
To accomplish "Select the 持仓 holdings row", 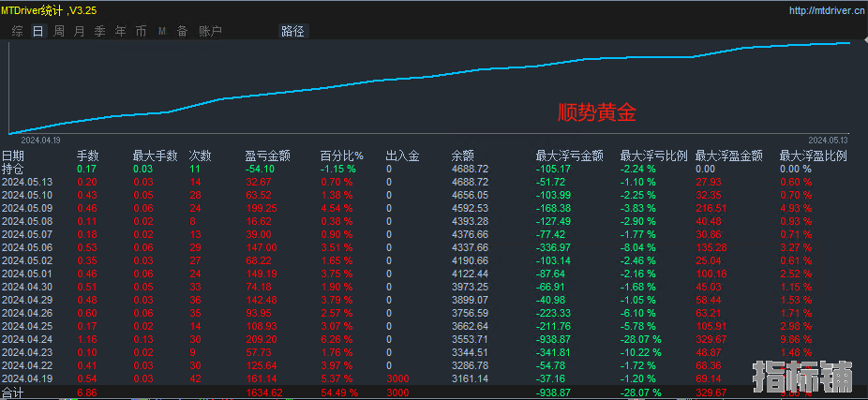I will (x=14, y=169).
